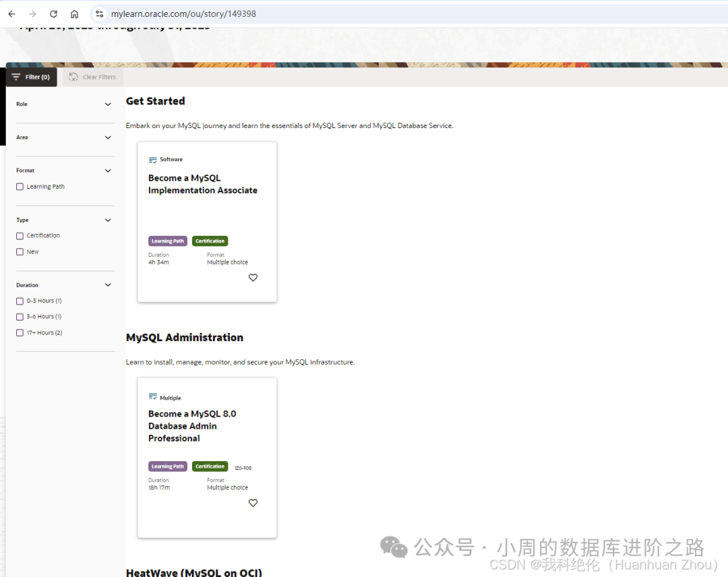Check the New type checkbox
The width and height of the screenshot is (728, 577).
(20, 251)
